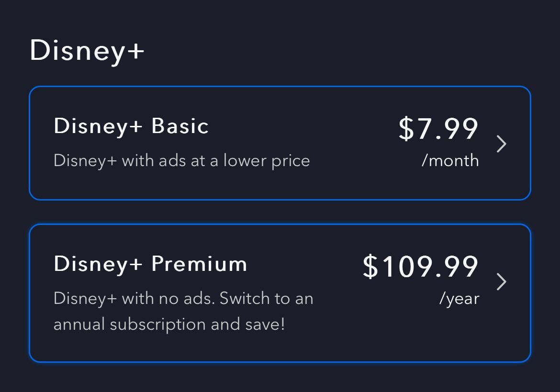Open the Disney+ Basic plan chevron arrow
Image resolution: width=560 pixels, height=392 pixels.
coord(501,144)
